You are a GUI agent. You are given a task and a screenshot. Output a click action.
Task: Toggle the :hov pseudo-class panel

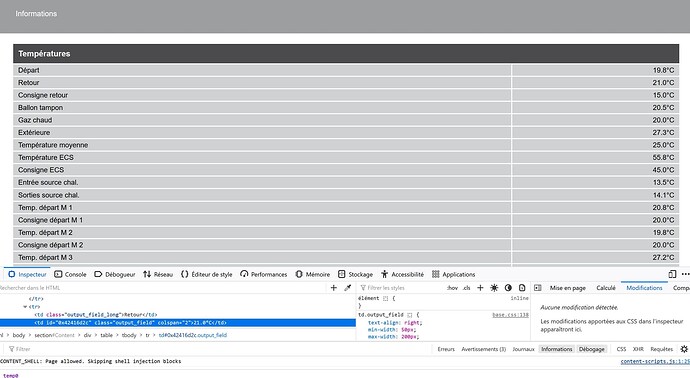click(452, 288)
